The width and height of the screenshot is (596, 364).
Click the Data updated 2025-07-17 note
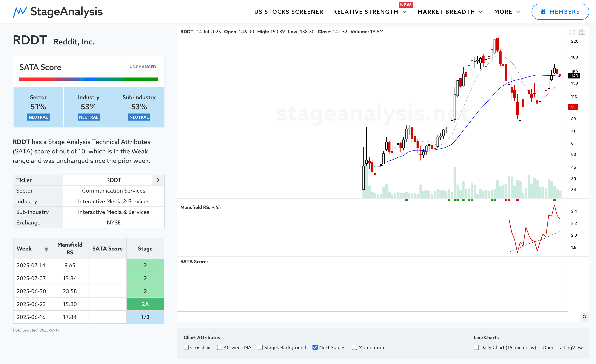pyautogui.click(x=36, y=330)
